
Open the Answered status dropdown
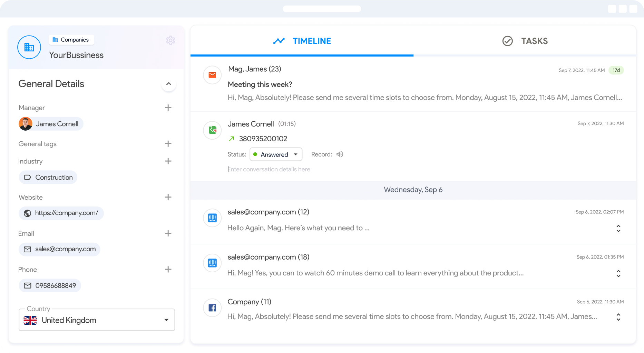[x=276, y=154]
